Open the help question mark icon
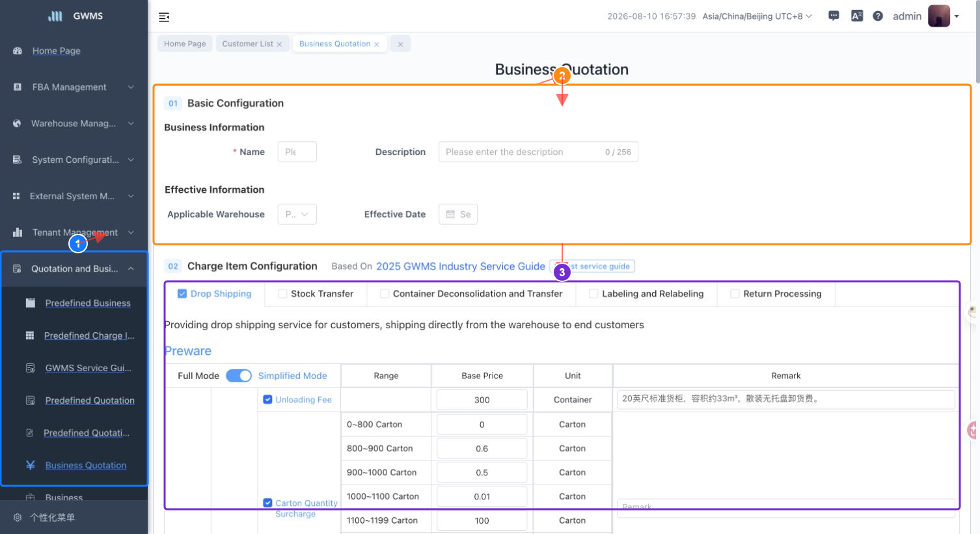The height and width of the screenshot is (534, 980). pos(878,16)
